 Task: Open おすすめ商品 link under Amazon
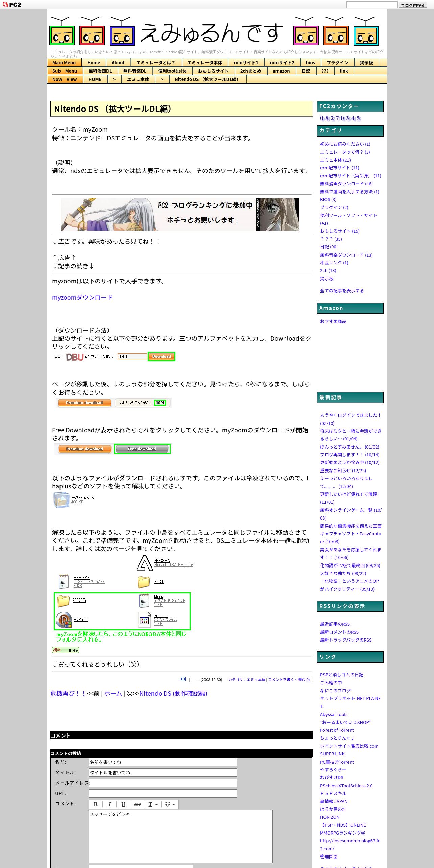[x=333, y=321]
